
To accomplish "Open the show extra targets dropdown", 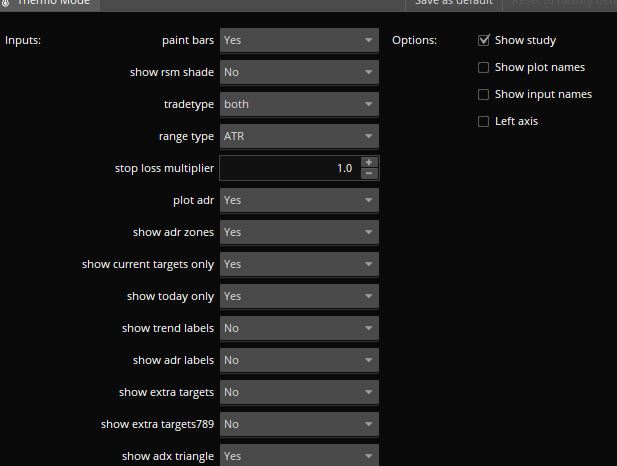I will (x=299, y=392).
